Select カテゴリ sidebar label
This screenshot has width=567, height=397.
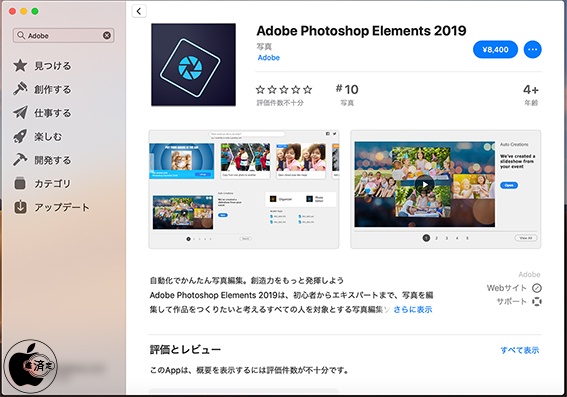click(52, 184)
